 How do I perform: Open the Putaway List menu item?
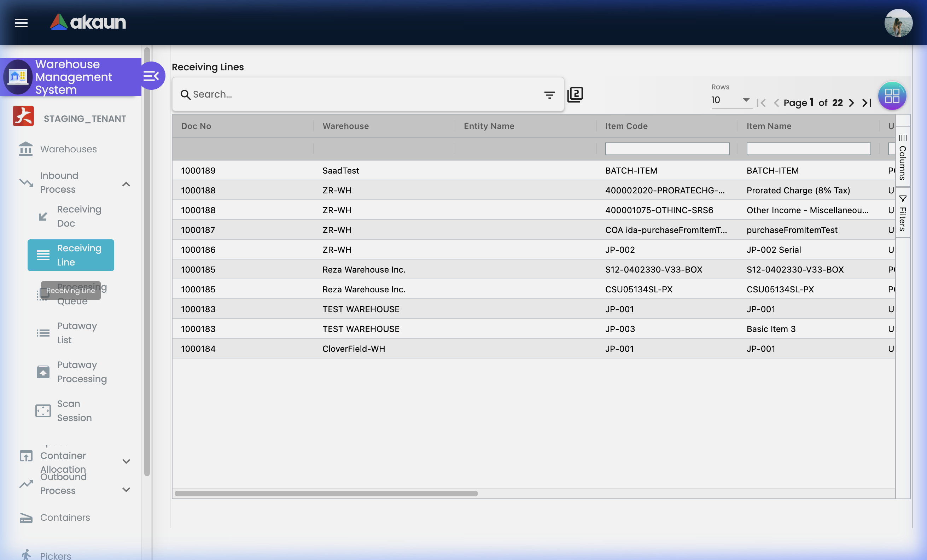coord(77,333)
